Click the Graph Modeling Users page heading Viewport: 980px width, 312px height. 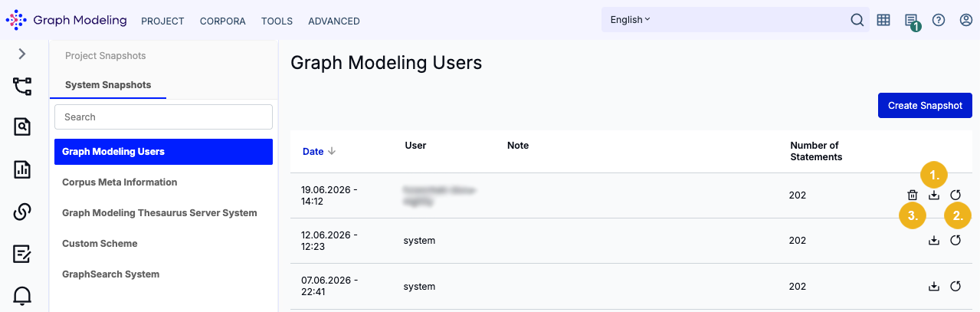(x=386, y=63)
